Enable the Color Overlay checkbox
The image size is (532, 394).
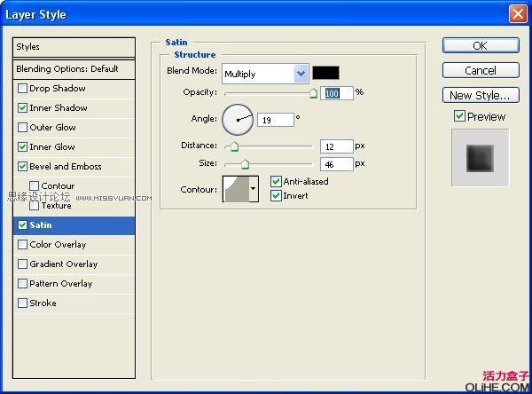click(x=22, y=245)
